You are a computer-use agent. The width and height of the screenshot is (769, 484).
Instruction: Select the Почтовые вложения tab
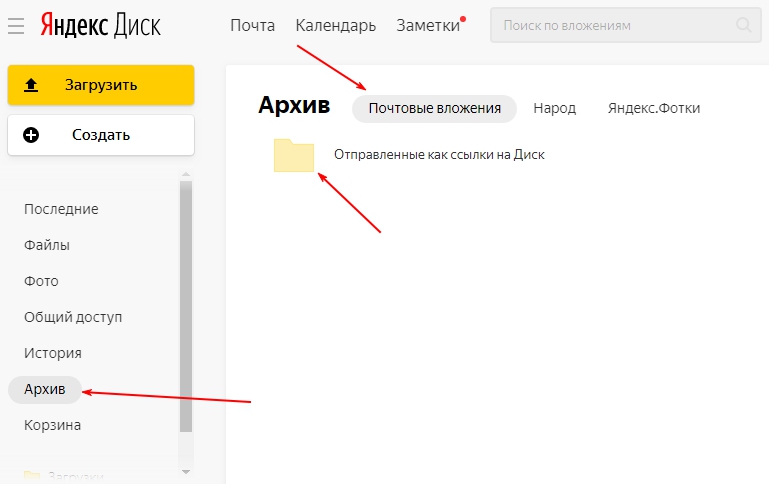click(x=435, y=108)
